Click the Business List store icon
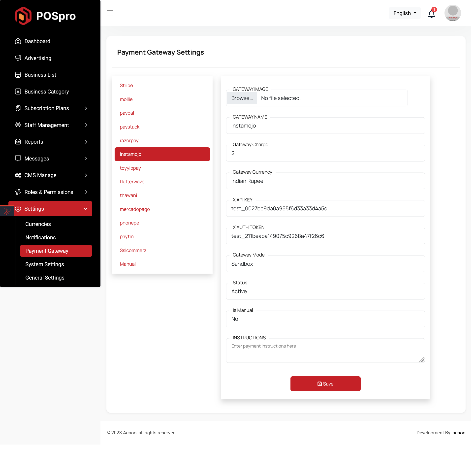The image size is (476, 449). click(18, 75)
